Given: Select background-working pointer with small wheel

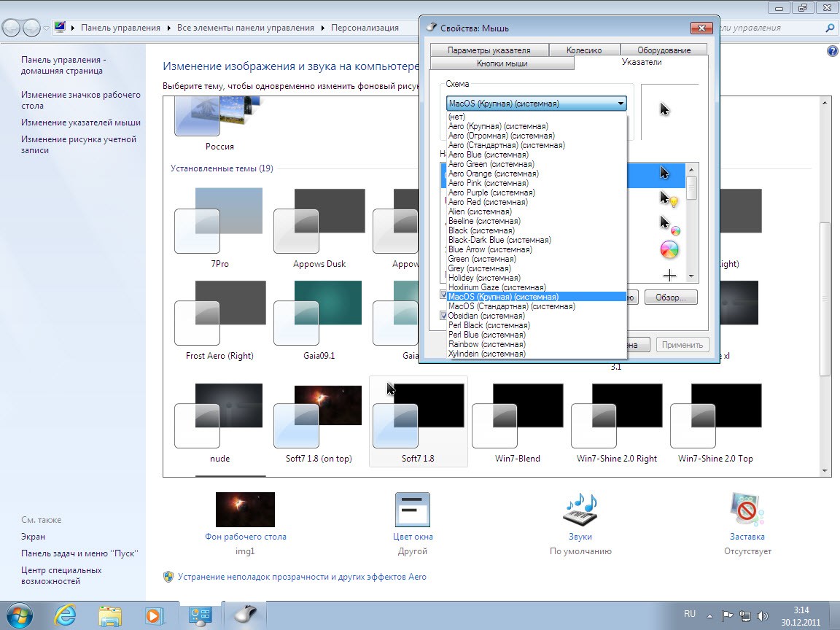Looking at the screenshot, I should click(669, 225).
